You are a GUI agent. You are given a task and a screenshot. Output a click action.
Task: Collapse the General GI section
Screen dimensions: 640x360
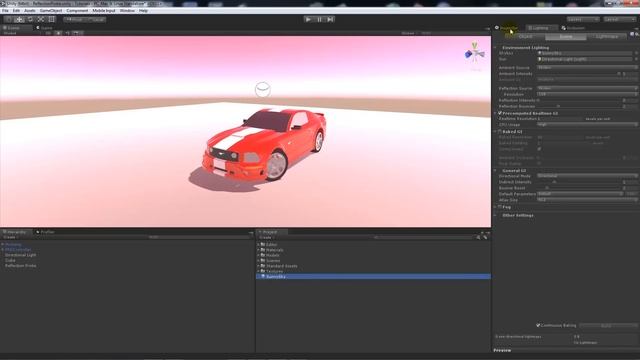(x=495, y=170)
